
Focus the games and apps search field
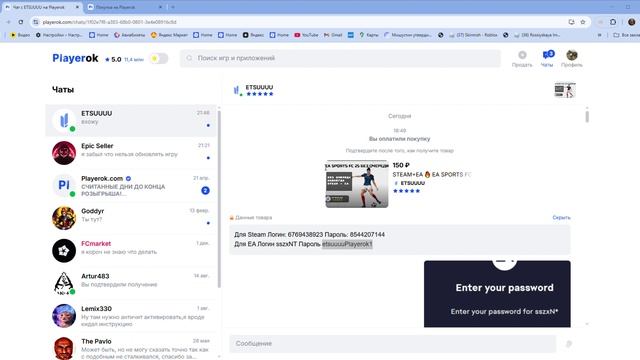click(340, 58)
